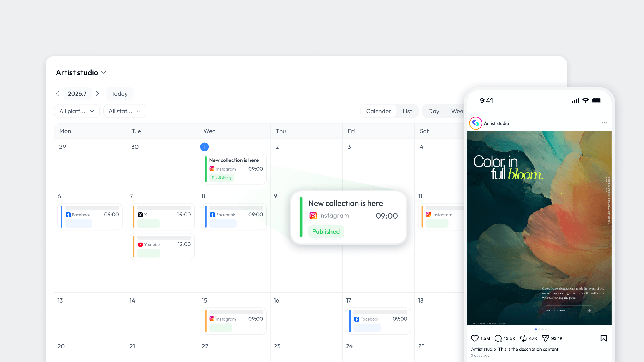Click Instagram icon on the 15th post
The image size is (644, 362).
click(212, 319)
